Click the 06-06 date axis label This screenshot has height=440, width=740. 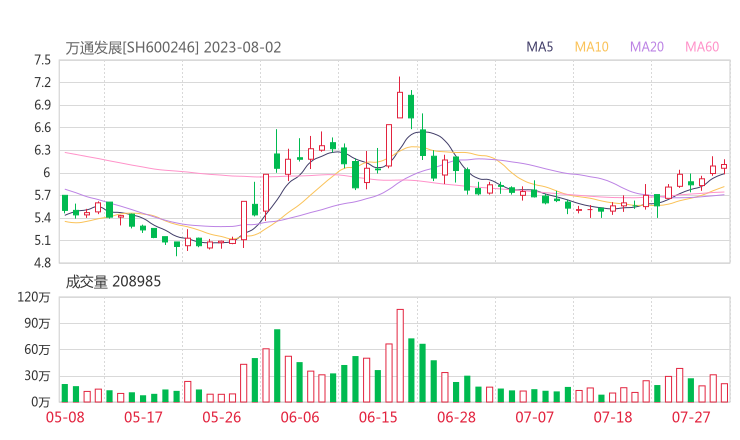[x=300, y=417]
